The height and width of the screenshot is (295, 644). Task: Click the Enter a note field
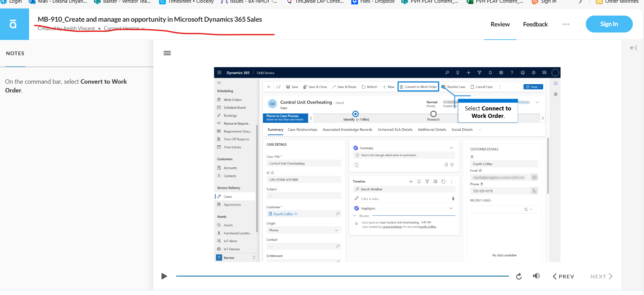pyautogui.click(x=404, y=199)
